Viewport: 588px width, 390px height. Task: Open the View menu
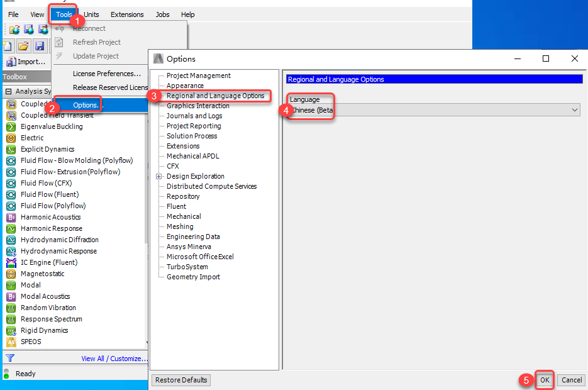tap(37, 14)
